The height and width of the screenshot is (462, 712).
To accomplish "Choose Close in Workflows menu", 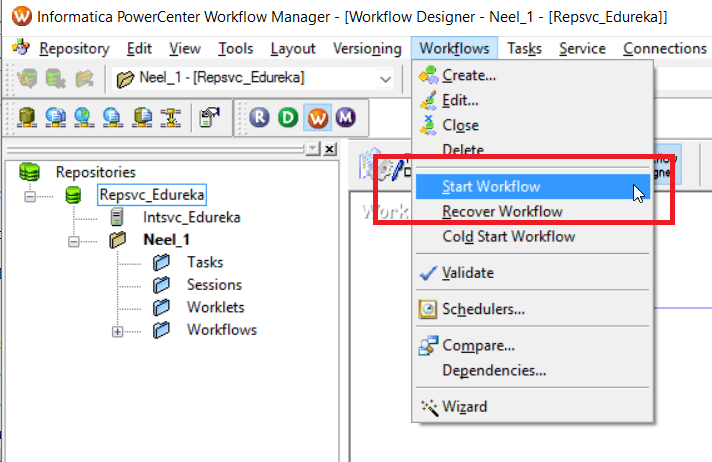I will [x=532, y=125].
